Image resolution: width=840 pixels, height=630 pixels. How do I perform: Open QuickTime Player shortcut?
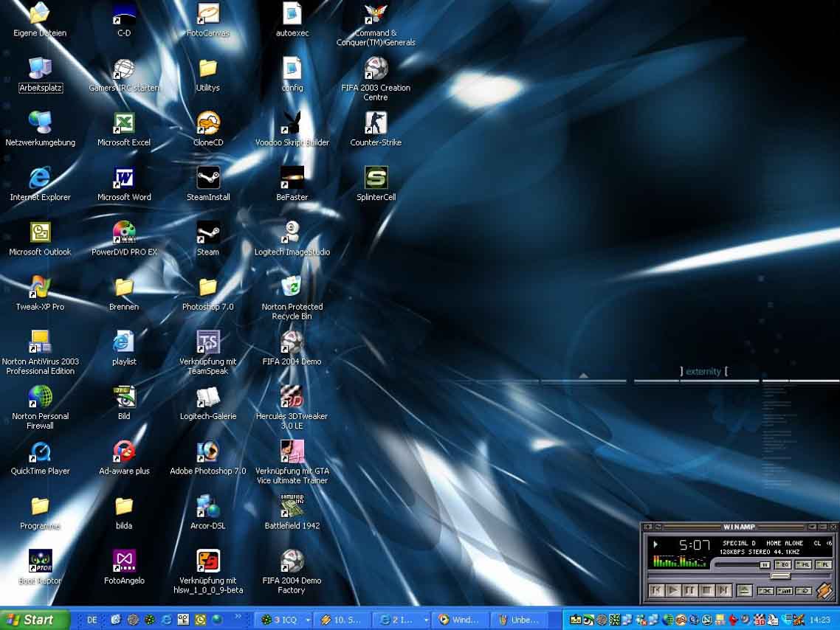click(x=40, y=457)
